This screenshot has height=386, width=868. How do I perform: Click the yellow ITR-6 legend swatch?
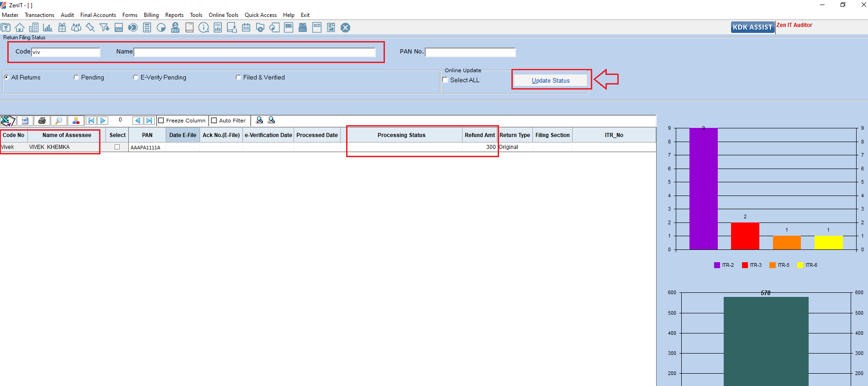tap(800, 265)
